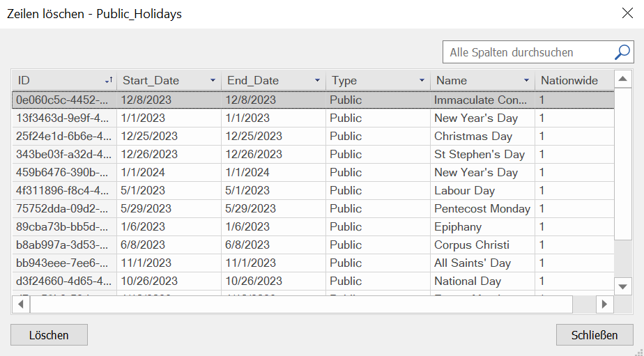Click the 'Corpus Christi' name cell
Viewport: 644px width, 356px height.
click(482, 245)
